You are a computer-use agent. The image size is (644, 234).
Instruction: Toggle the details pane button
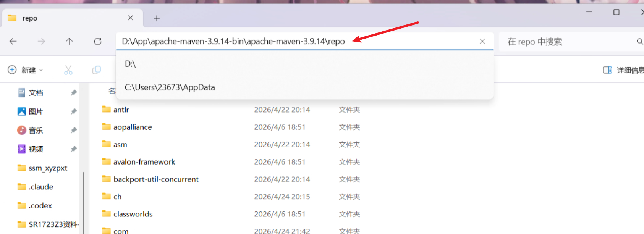pyautogui.click(x=623, y=70)
